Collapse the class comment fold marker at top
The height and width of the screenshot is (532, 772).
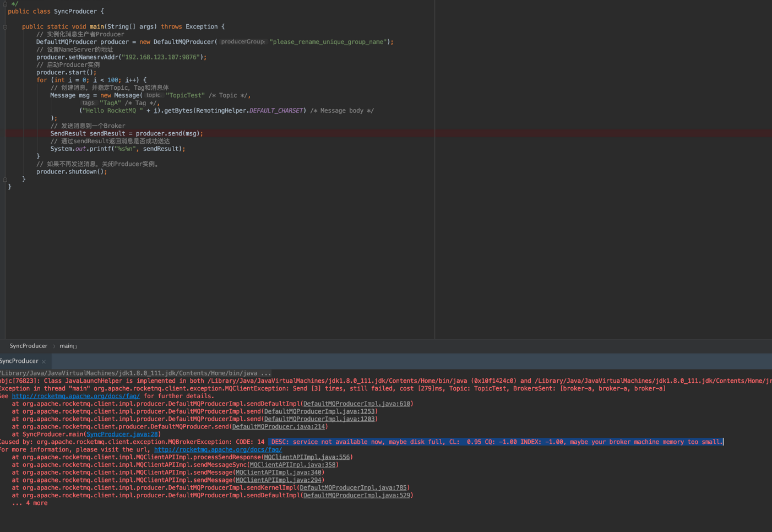pyautogui.click(x=5, y=3)
